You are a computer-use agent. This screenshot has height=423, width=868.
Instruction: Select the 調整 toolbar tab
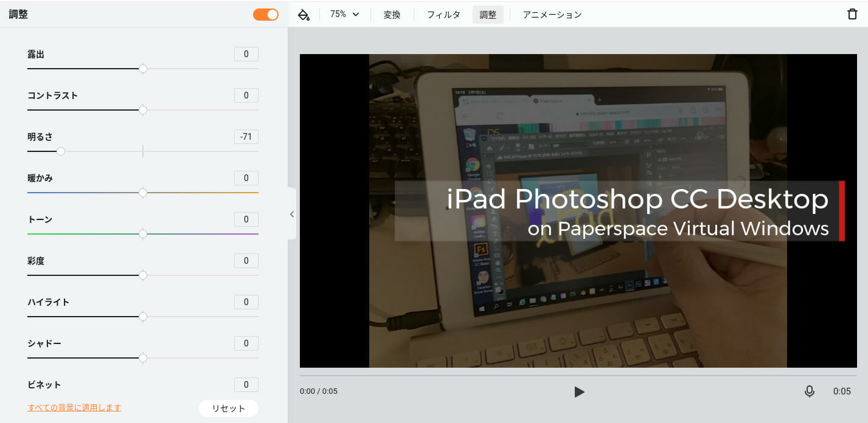[x=488, y=15]
